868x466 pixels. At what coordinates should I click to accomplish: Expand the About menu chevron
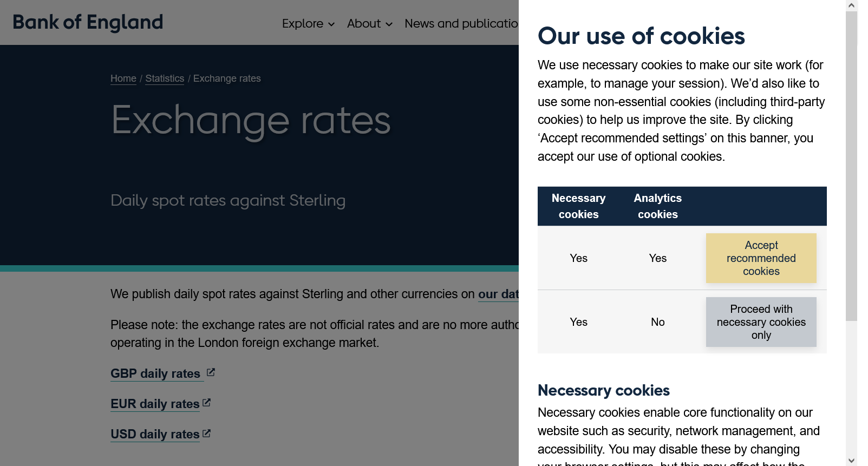coord(389,24)
